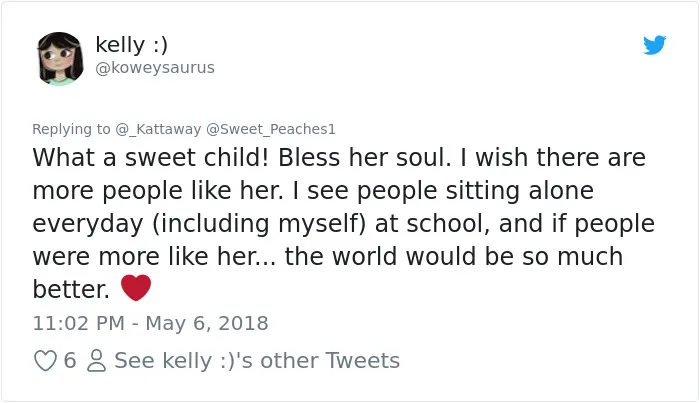
Task: Click the final word "better." in the tweet
Action: click(71, 289)
